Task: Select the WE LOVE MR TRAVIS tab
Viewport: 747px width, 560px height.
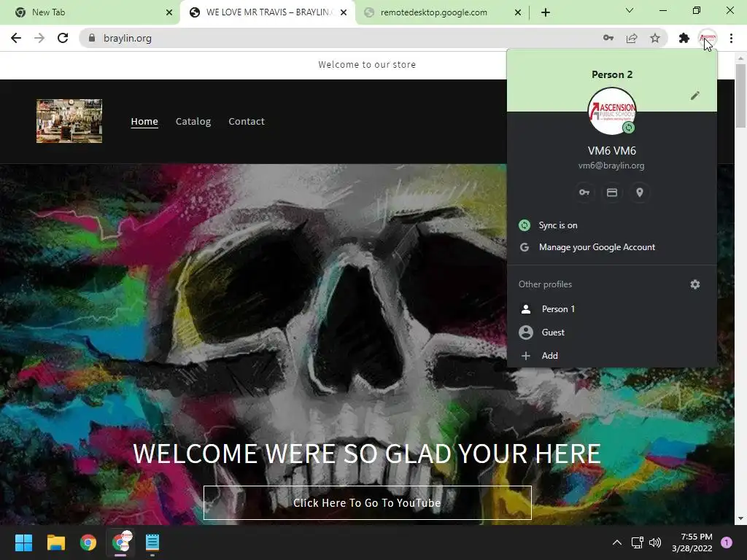Action: point(267,12)
